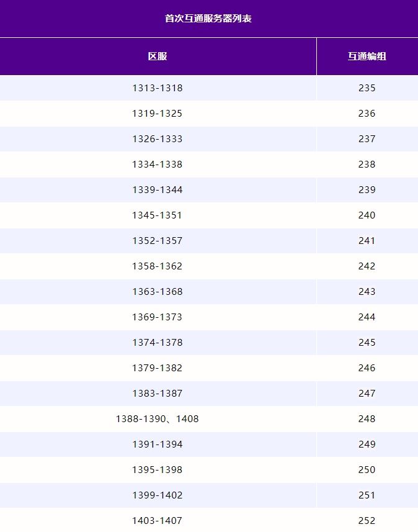
Task: Click the server range 1369-1373
Action: [x=158, y=317]
